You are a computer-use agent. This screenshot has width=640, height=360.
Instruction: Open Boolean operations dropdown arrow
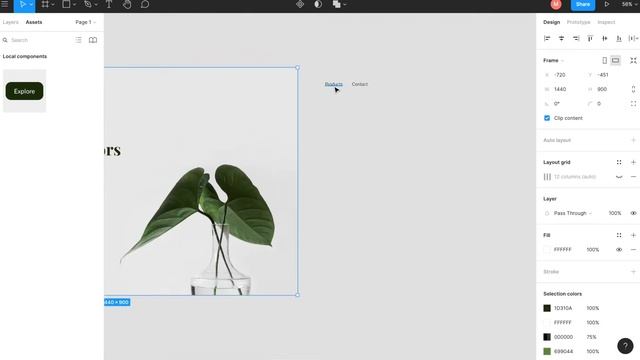pos(345,4)
